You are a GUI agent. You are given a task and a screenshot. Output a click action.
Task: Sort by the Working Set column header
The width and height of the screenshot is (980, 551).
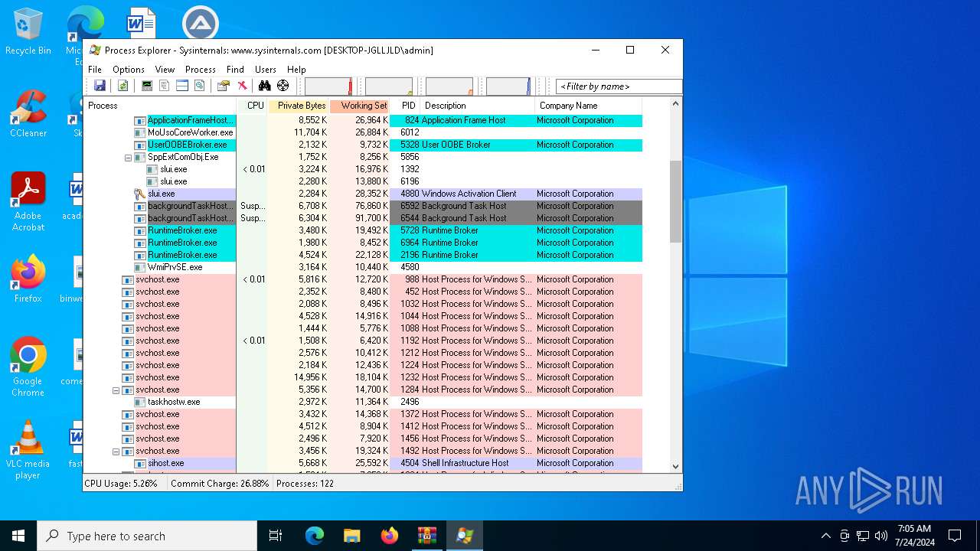tap(360, 106)
